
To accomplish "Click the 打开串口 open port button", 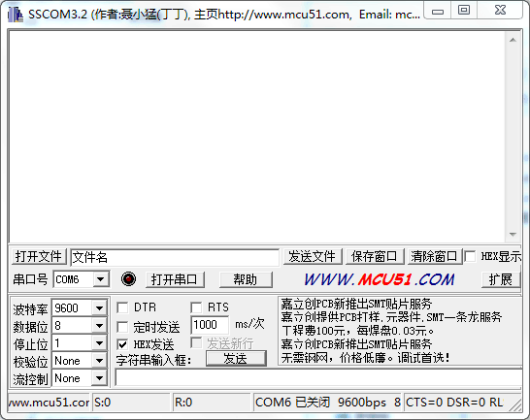I will click(x=175, y=279).
